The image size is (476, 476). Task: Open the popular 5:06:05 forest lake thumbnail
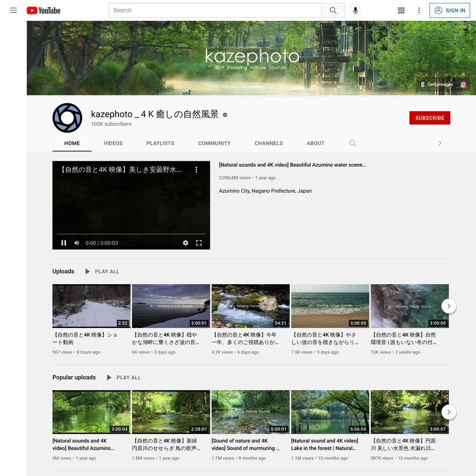coord(330,412)
